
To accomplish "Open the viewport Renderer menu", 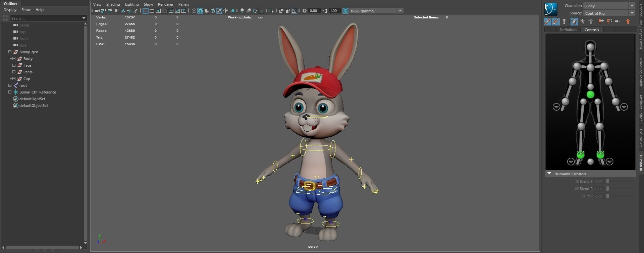I will 166,4.
